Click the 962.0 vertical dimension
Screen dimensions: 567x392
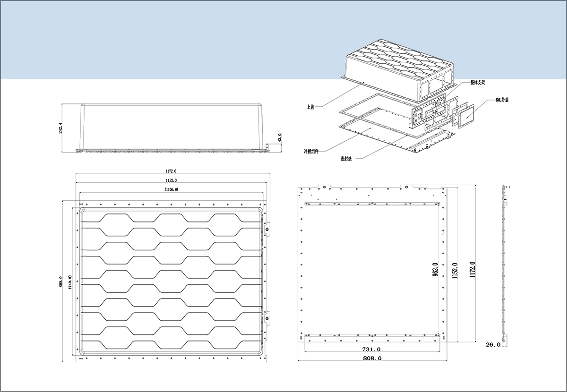(x=435, y=269)
